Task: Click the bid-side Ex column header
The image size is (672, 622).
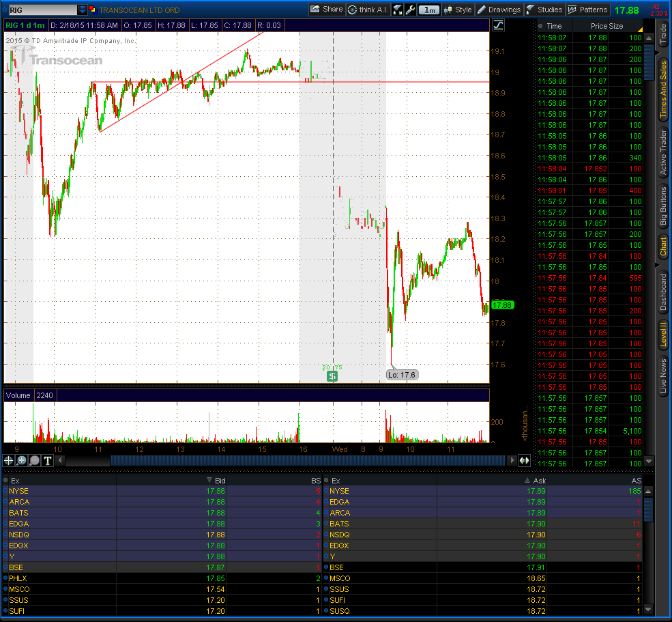Action: 59,481
